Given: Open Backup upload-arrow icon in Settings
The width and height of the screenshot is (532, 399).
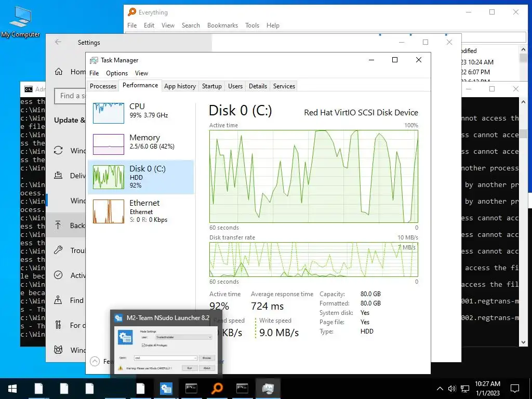Looking at the screenshot, I should (58, 225).
